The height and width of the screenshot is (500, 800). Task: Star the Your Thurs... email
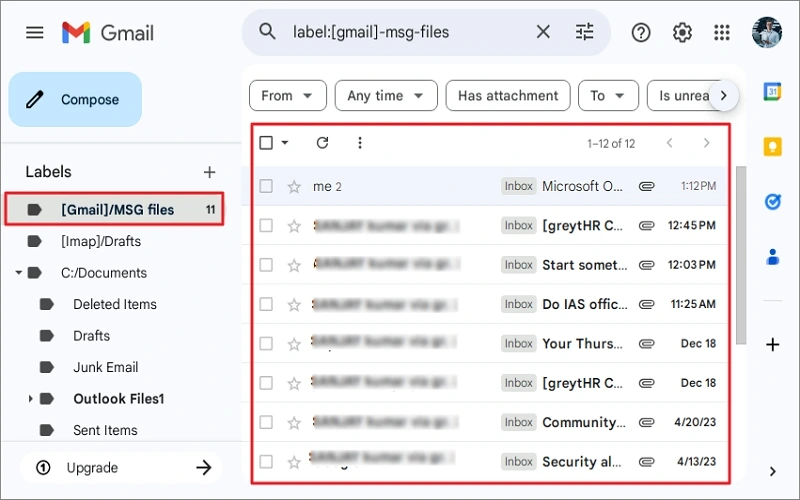click(294, 344)
